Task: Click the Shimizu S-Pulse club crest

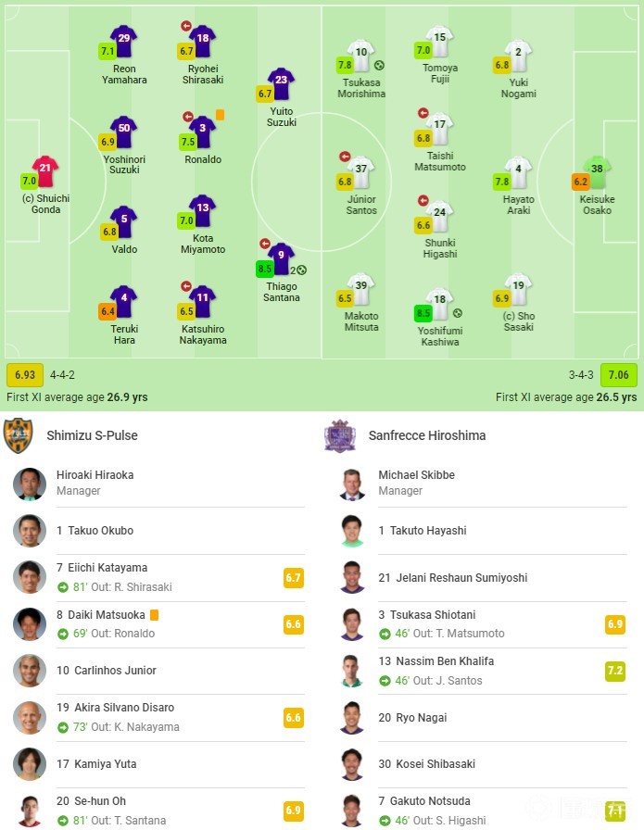Action: click(x=18, y=435)
